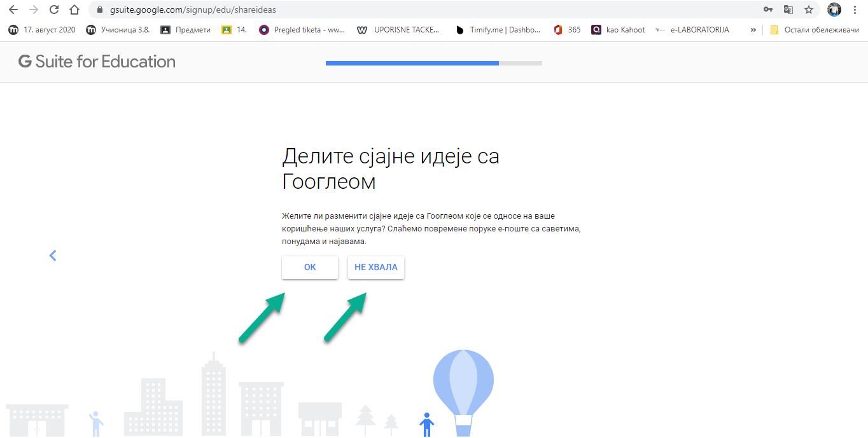Open the Остали обележивачи bookmarks folder
868x438 pixels.
point(814,30)
